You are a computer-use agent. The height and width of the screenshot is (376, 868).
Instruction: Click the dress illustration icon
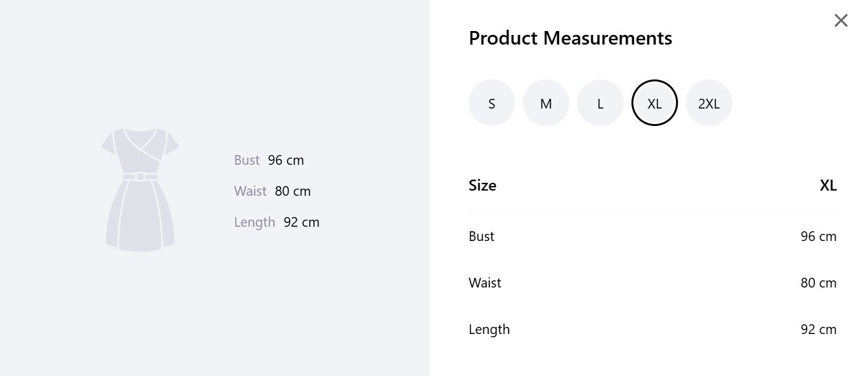coord(140,189)
